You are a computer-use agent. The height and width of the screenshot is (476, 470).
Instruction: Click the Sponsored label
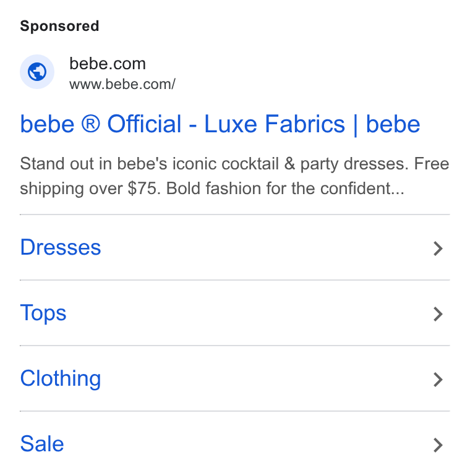point(59,26)
